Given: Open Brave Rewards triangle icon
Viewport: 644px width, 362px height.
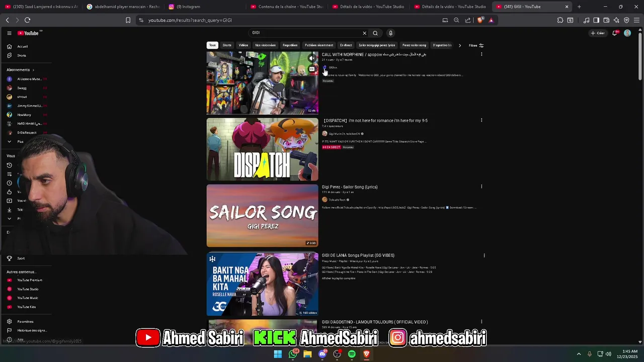Looking at the screenshot, I should (491, 20).
